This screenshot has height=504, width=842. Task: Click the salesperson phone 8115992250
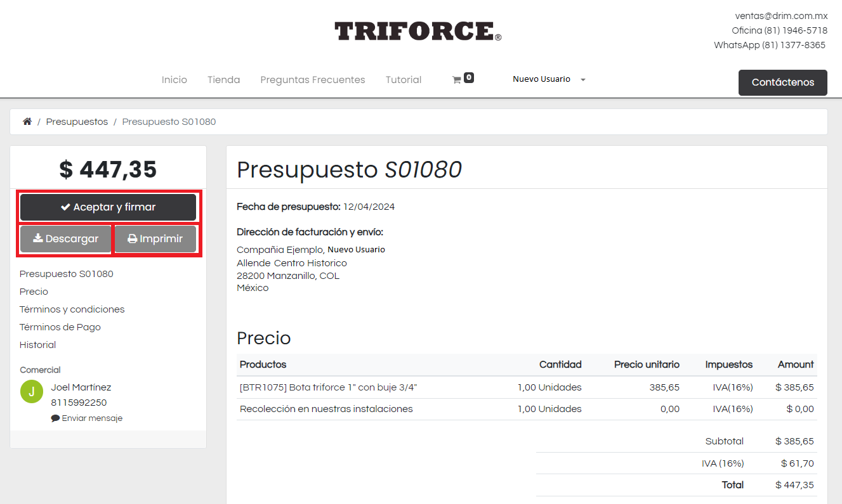coord(79,403)
